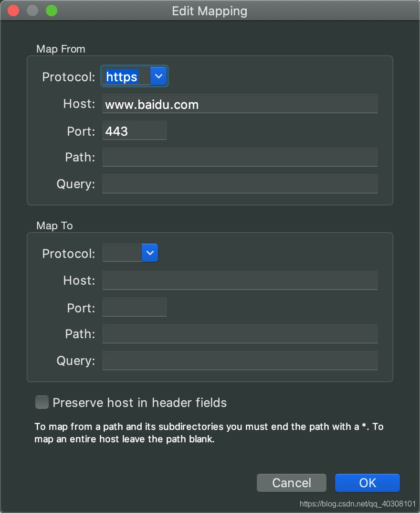Click the OK button
Viewport: 420px width, 513px height.
tap(367, 483)
